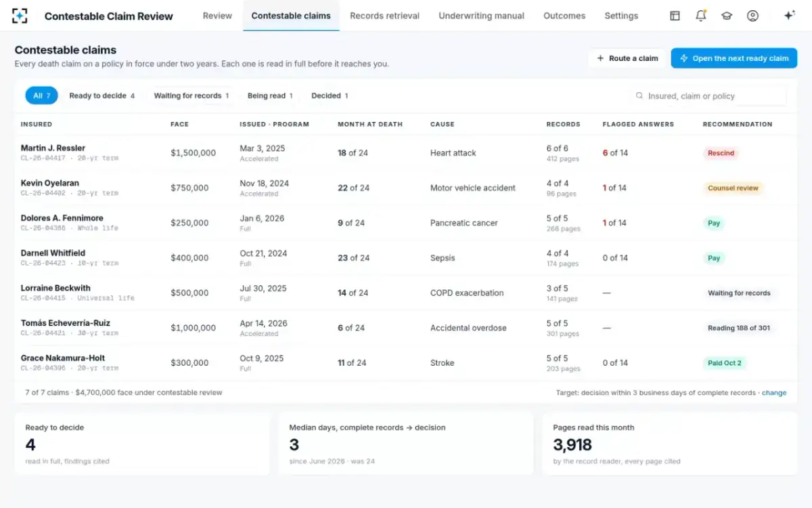Open Grace Nakamura-Holt's claim
The image size is (812, 508).
(x=405, y=362)
